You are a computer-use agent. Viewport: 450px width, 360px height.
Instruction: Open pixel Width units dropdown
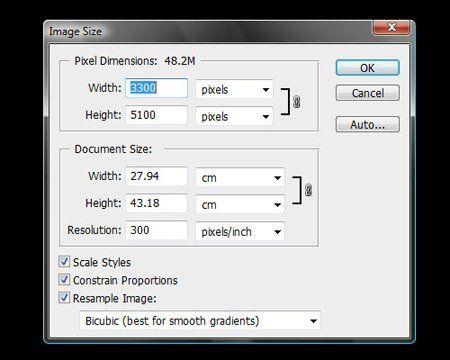coord(234,89)
